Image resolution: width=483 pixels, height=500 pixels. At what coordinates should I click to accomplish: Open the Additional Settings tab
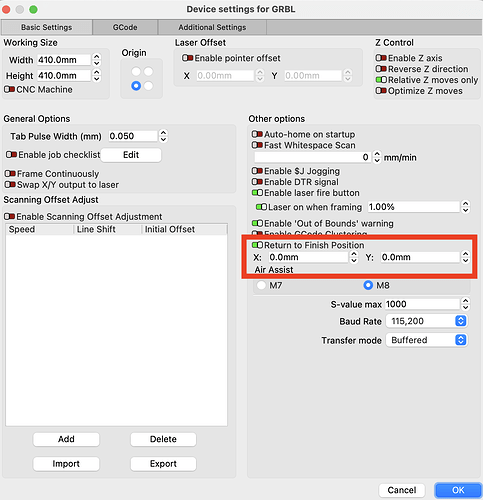[x=212, y=27]
